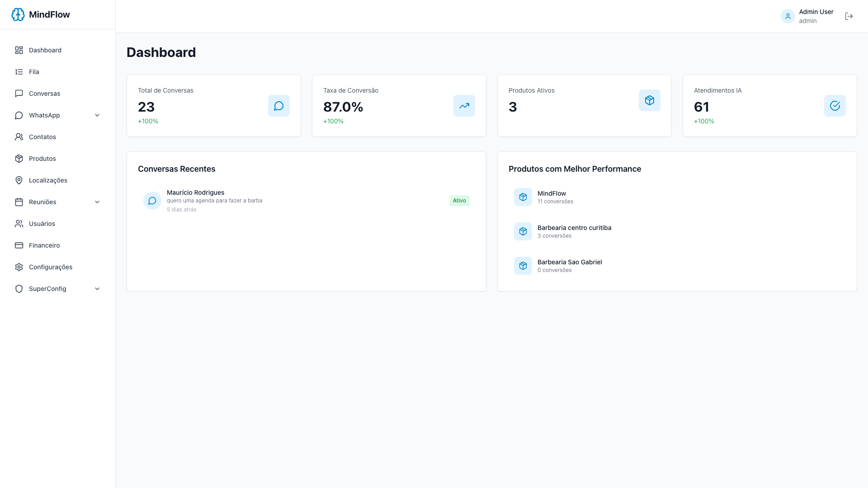Viewport: 868px width, 488px height.
Task: Click the MindFlow product name in performance list
Action: (552, 193)
